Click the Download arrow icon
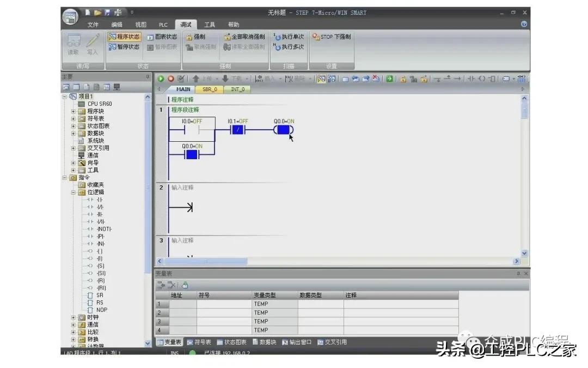Screen dimensions: 588x368 click(x=225, y=79)
